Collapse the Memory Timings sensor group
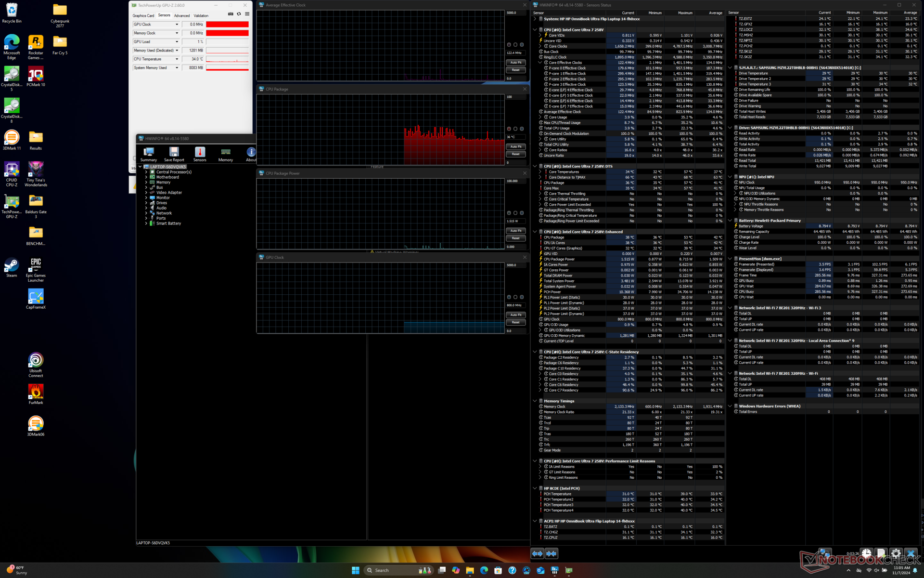924x578 pixels. click(535, 401)
